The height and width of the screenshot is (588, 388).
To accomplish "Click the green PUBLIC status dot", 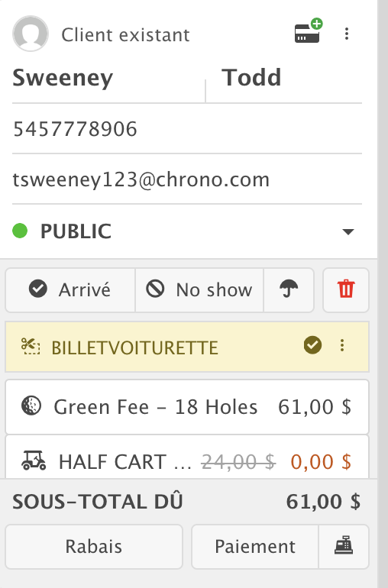I will click(20, 231).
